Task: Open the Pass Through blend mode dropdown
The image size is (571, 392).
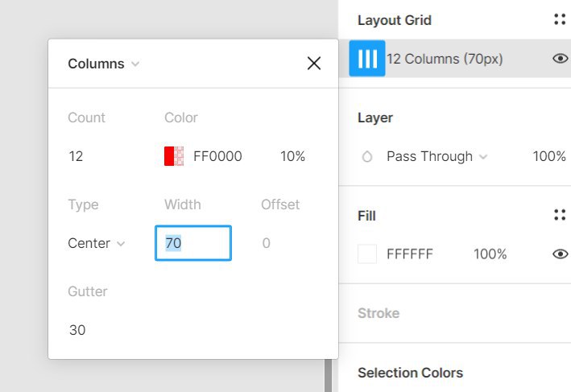Action: (437, 156)
